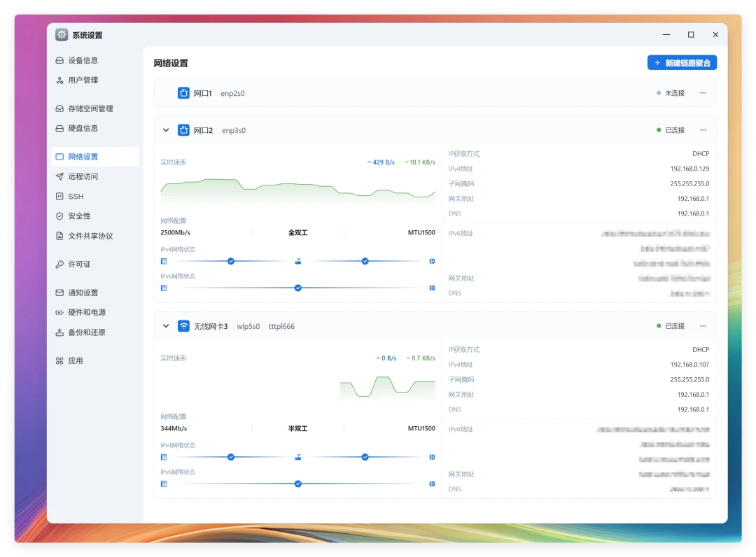This screenshot has height=557, width=756.
Task: Click 网口2 IPv4 status internet globe icon
Action: click(432, 261)
